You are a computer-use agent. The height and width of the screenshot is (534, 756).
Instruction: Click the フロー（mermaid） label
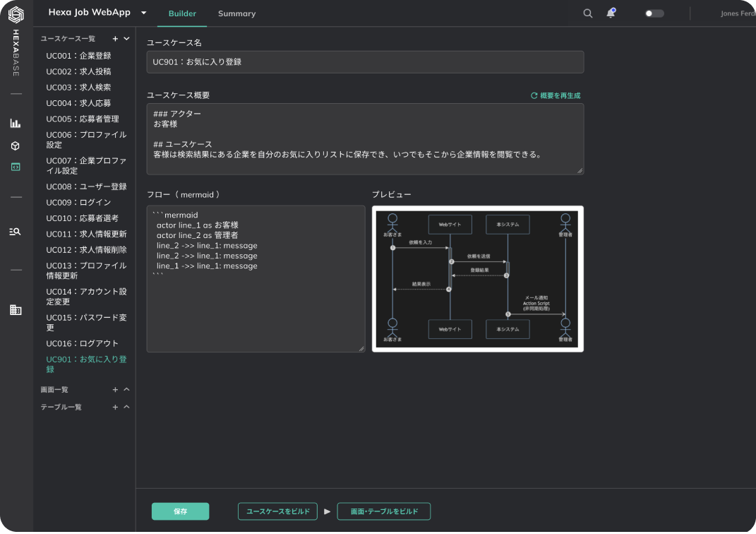184,195
